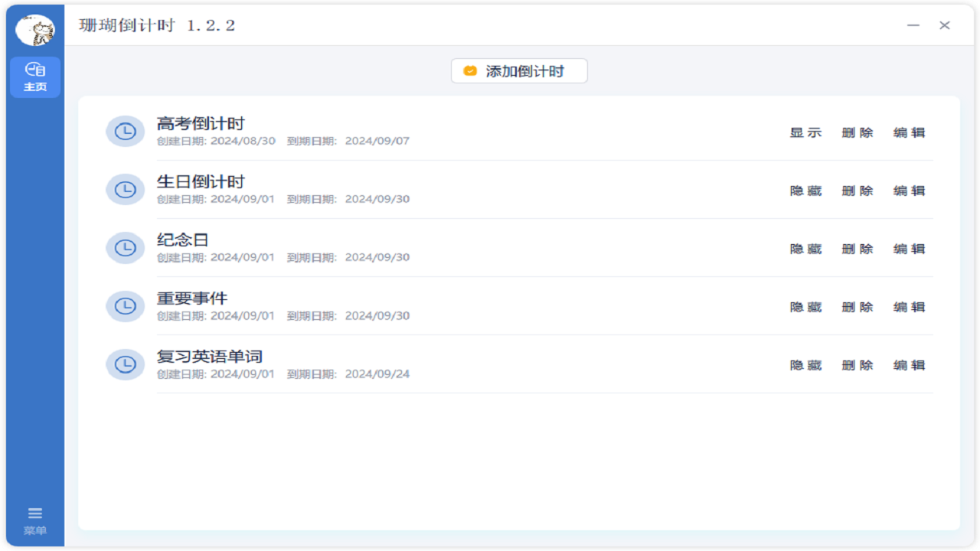
Task: Click the clock icon beside 纪念日
Action: point(125,247)
